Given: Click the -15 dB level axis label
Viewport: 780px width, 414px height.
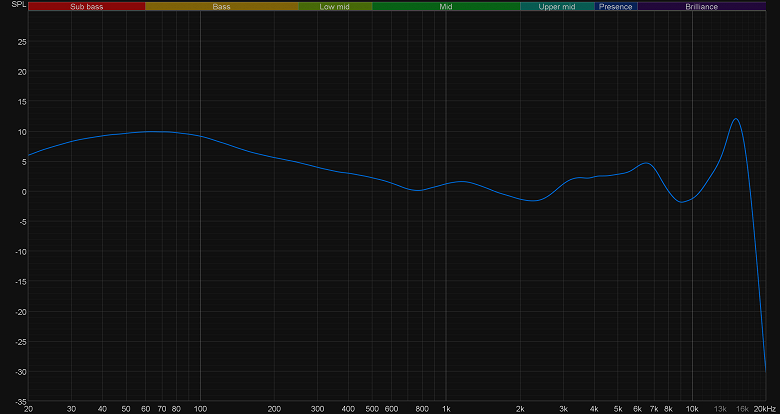Looking at the screenshot, I should [20, 282].
